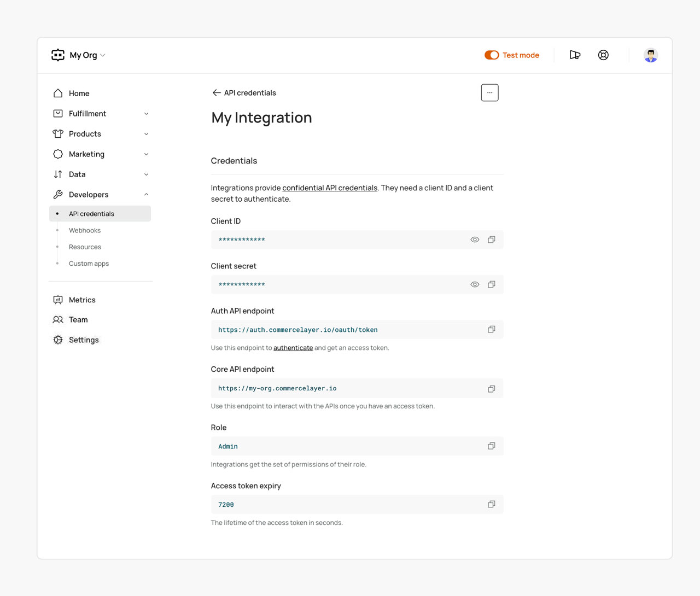Viewport: 700px width, 596px height.
Task: Turn off the Test mode switch
Action: (492, 55)
